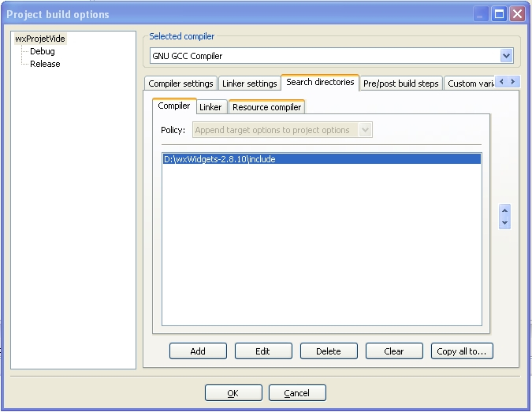Move the selected directory down
The height and width of the screenshot is (412, 532).
click(504, 223)
